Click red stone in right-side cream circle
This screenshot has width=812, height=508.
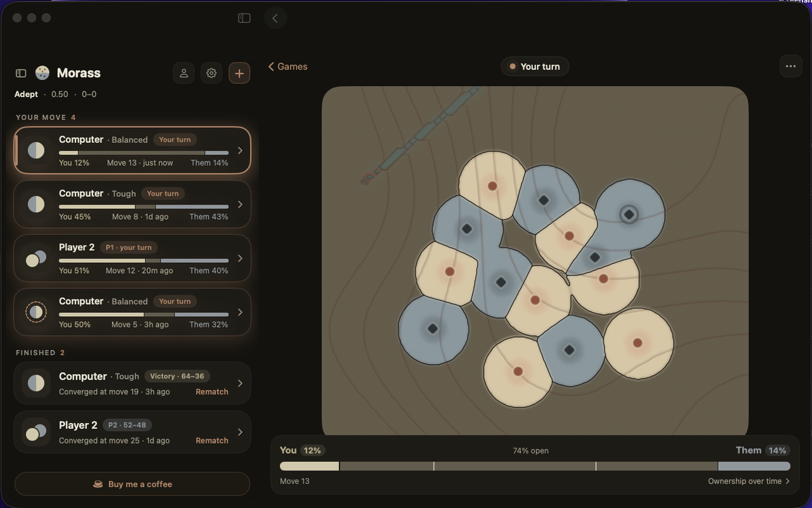point(638,343)
